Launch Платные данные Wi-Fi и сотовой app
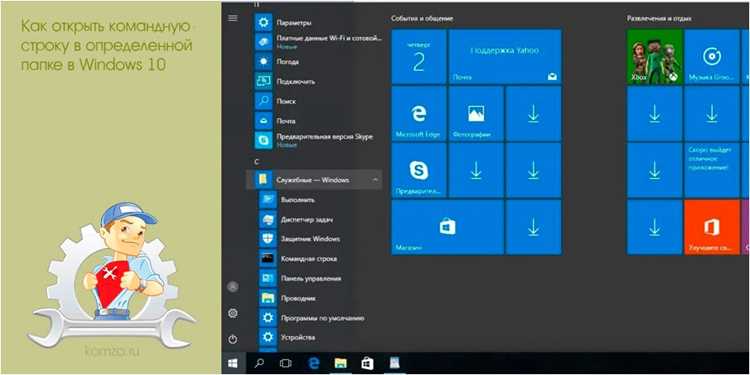The height and width of the screenshot is (375, 750). (317, 42)
